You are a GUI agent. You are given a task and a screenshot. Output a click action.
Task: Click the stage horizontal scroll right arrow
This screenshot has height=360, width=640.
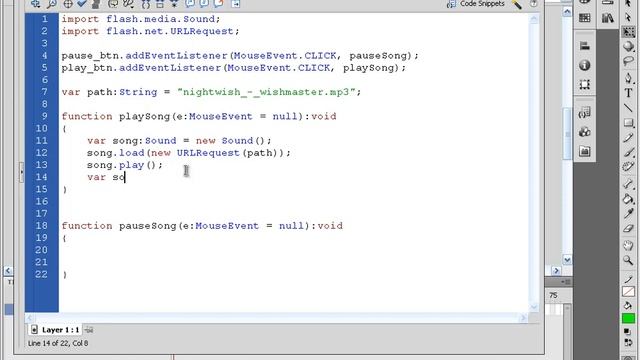tap(556, 271)
